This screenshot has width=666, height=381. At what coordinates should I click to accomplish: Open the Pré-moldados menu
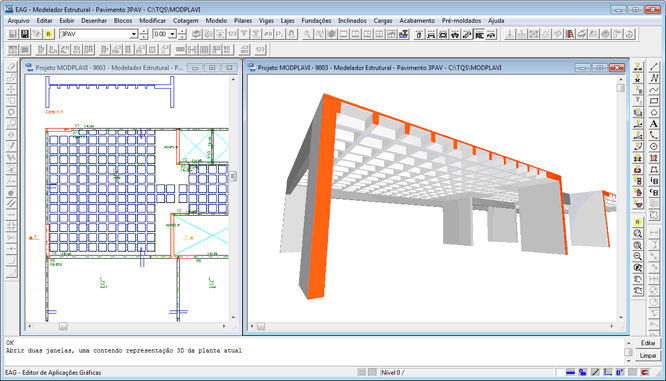click(461, 20)
